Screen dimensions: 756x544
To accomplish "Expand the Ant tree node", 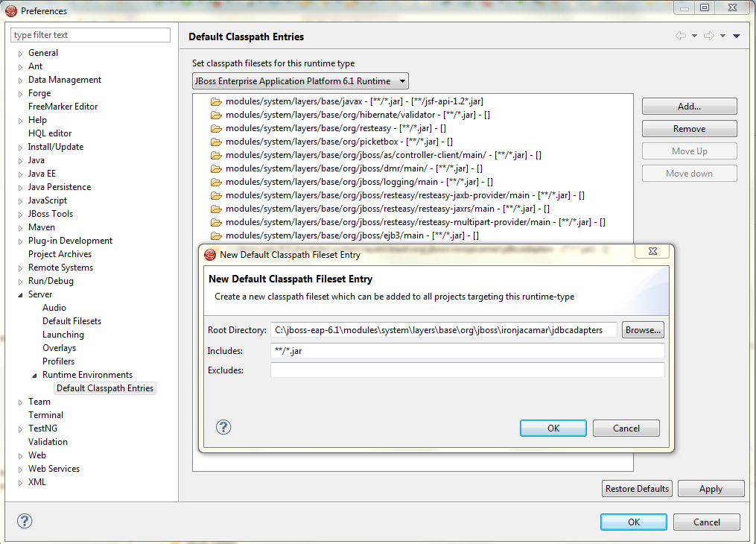I will click(x=20, y=67).
